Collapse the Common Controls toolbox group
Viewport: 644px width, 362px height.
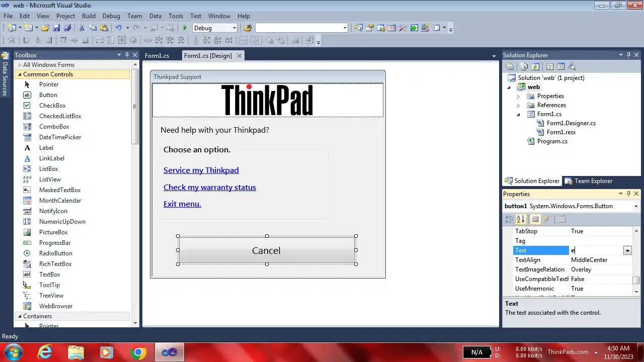(20, 74)
